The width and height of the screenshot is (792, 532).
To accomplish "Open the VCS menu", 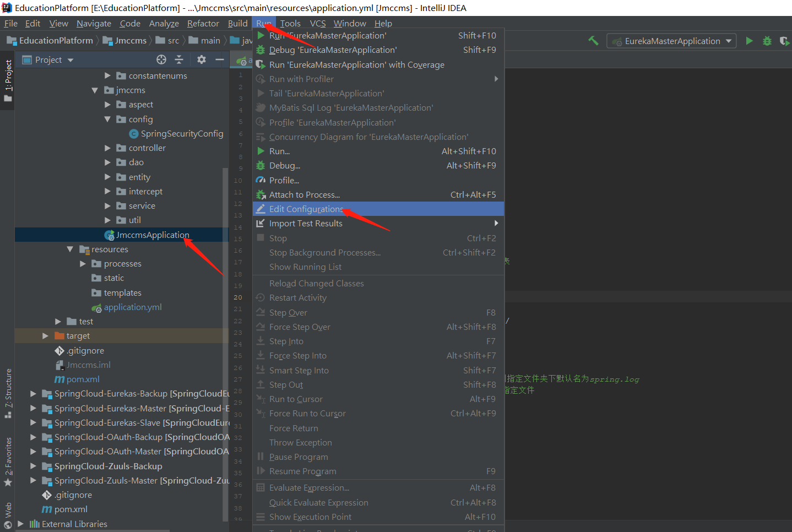I will pos(318,23).
